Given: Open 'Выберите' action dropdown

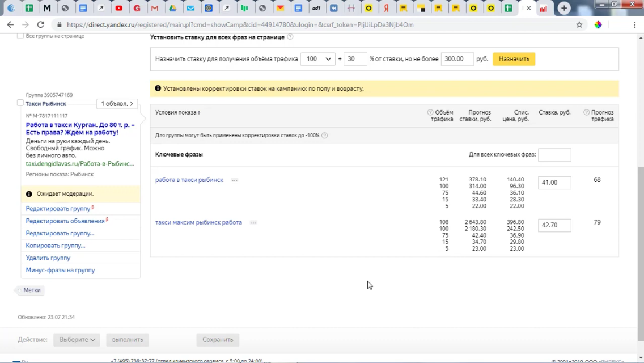Looking at the screenshot, I should (x=77, y=340).
